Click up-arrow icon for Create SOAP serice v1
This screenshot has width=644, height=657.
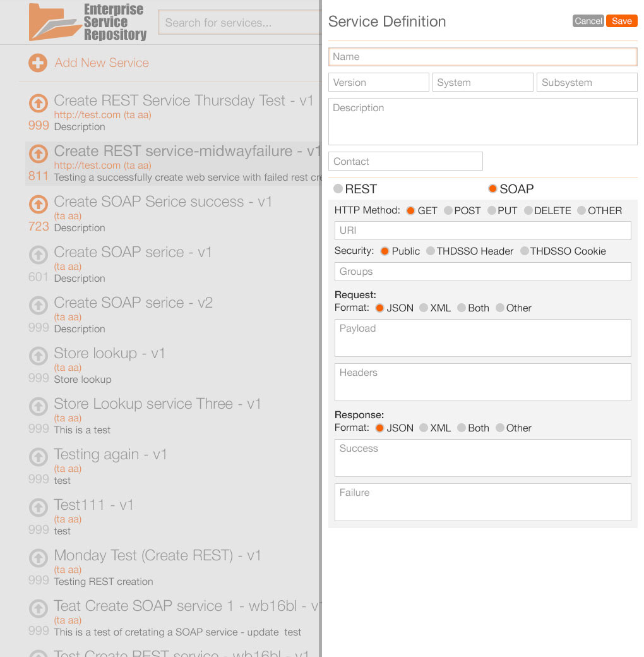(x=38, y=255)
